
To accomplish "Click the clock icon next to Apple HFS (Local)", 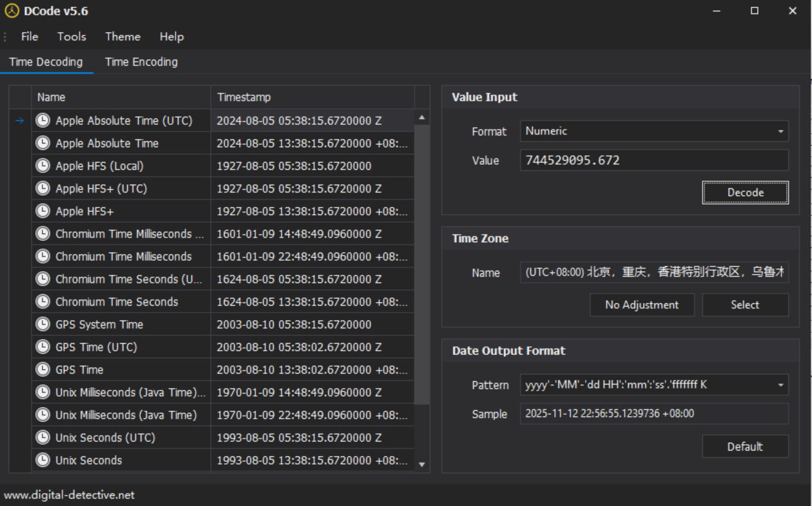I will click(43, 165).
